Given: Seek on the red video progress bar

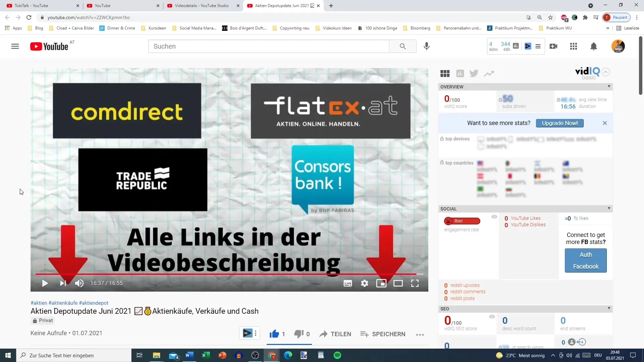Looking at the screenshot, I should coord(229,274).
